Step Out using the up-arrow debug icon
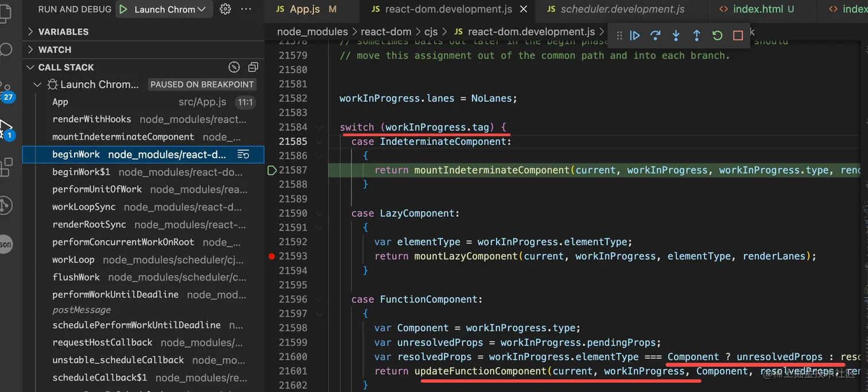The image size is (868, 392). (x=696, y=35)
